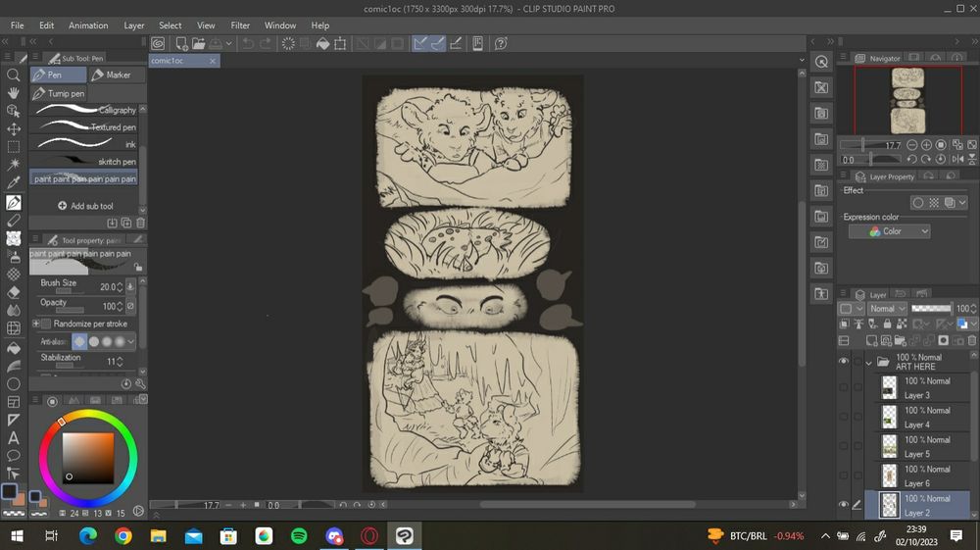Viewport: 980px width, 550px height.
Task: Click New layer folder icon in Layer panel
Action: point(901,340)
